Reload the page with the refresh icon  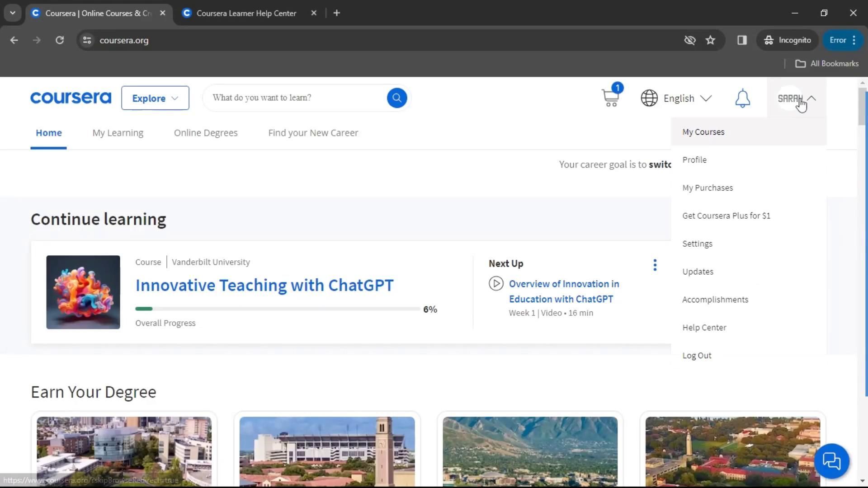[x=60, y=40]
